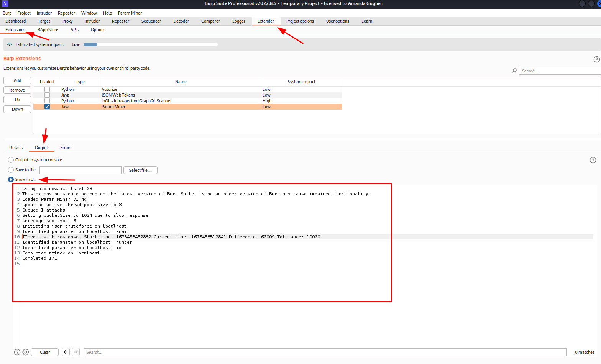The width and height of the screenshot is (601, 364).
Task: Click the Burp Suite logo icon in title bar
Action: pos(5,3)
